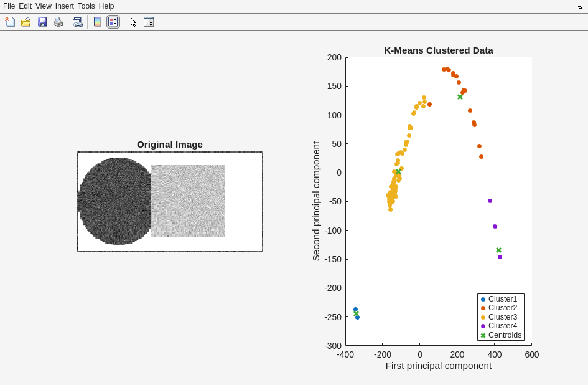
Task: Insert a colorbar using the toolbar icon
Action: click(x=97, y=22)
